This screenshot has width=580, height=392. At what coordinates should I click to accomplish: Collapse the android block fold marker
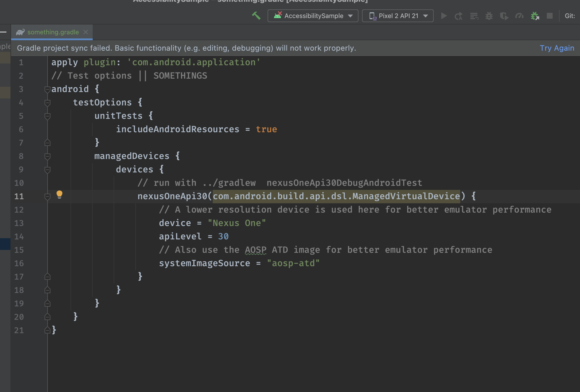click(x=48, y=89)
